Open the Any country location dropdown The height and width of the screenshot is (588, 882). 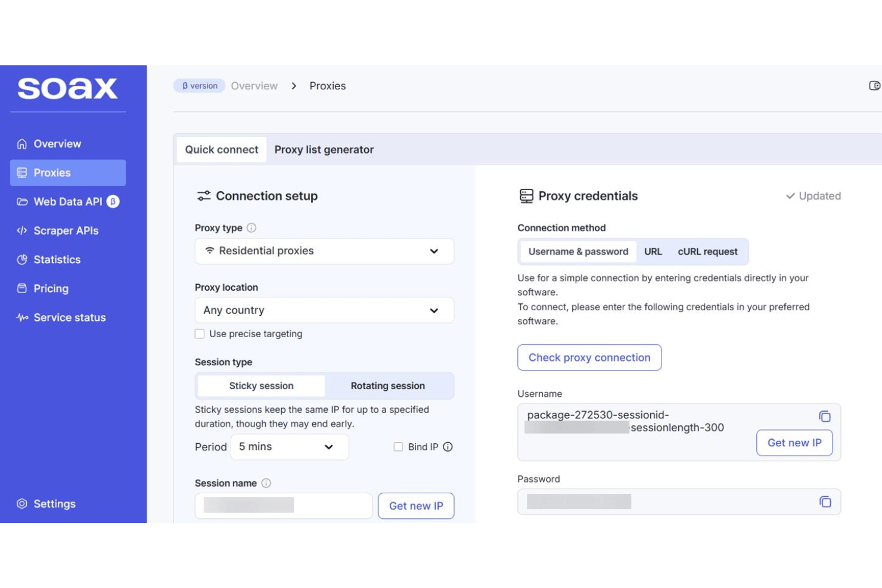click(x=324, y=310)
